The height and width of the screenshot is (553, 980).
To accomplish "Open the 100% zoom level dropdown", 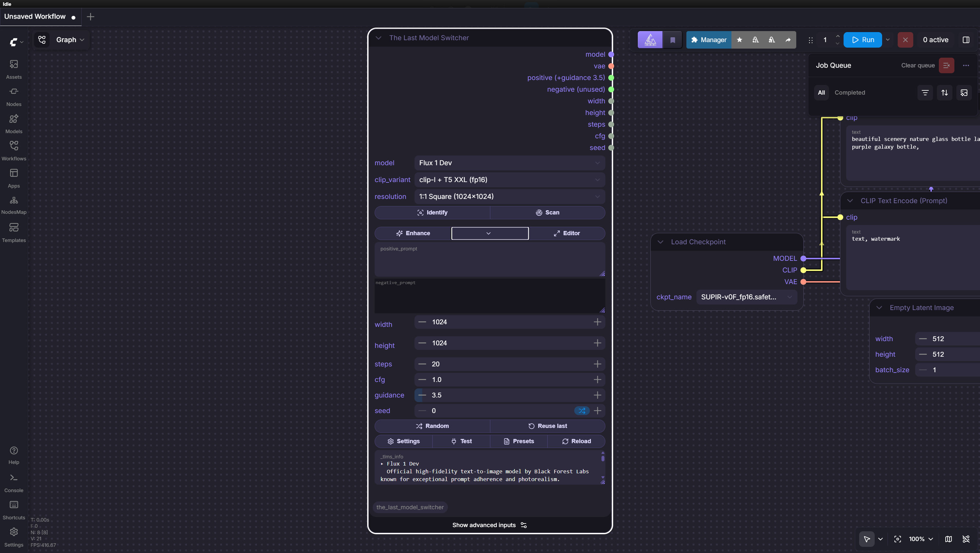I will coord(921,539).
